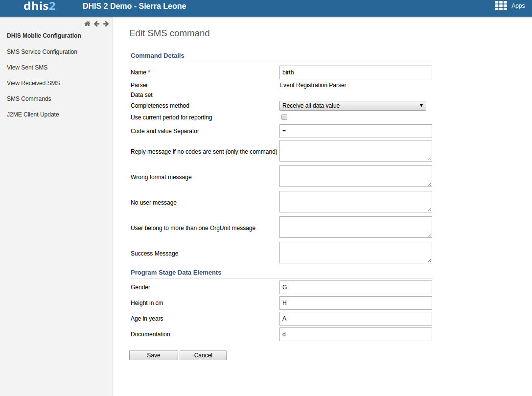Select View Sent SMS in sidebar
The height and width of the screenshot is (396, 532).
pos(27,68)
